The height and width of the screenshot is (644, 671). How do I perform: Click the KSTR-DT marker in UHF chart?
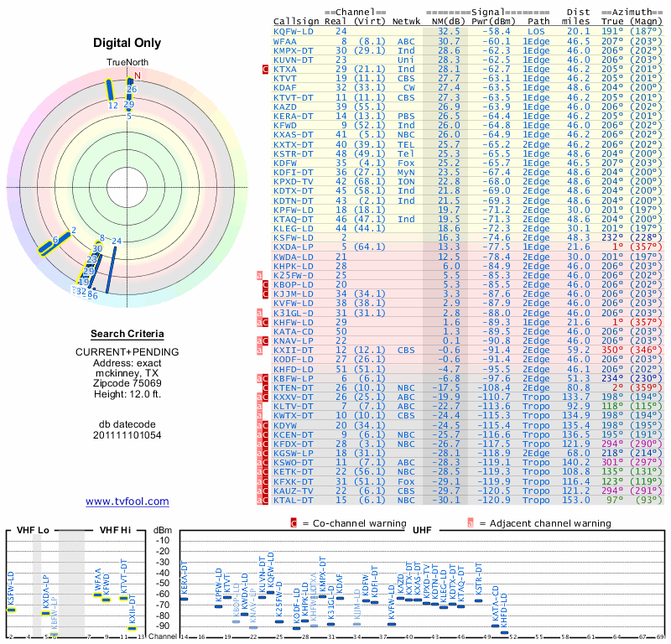coord(478,600)
